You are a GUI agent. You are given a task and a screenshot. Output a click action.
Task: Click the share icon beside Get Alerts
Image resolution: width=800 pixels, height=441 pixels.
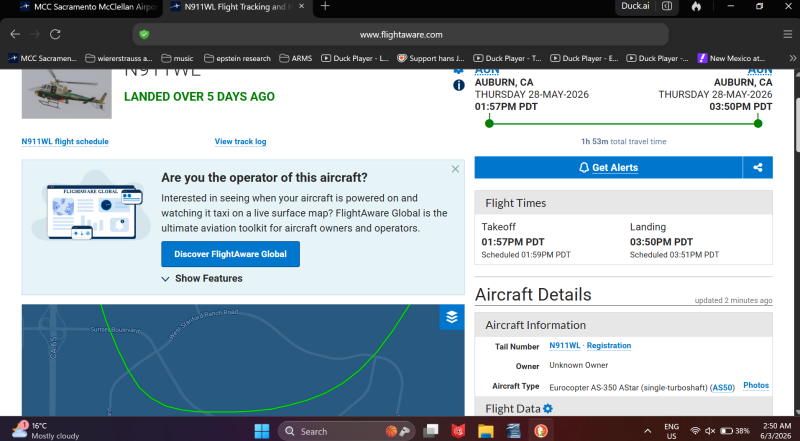(758, 167)
